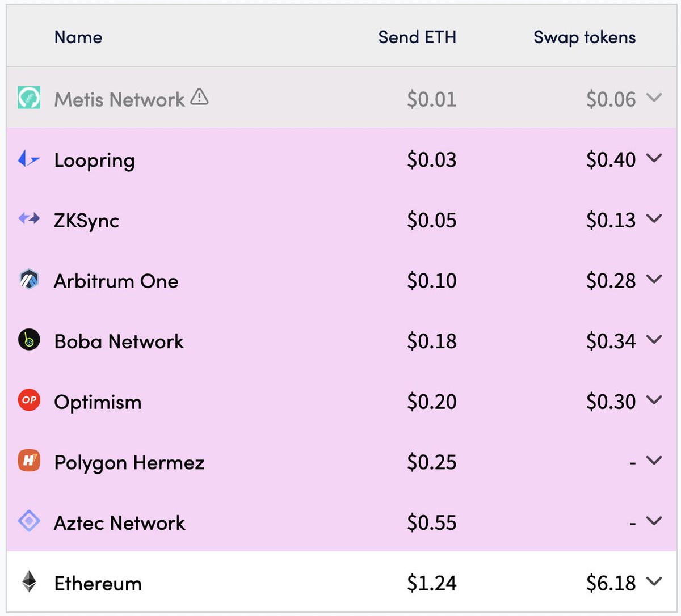Click the Boba Network logo icon
The height and width of the screenshot is (616, 681).
pyautogui.click(x=29, y=340)
